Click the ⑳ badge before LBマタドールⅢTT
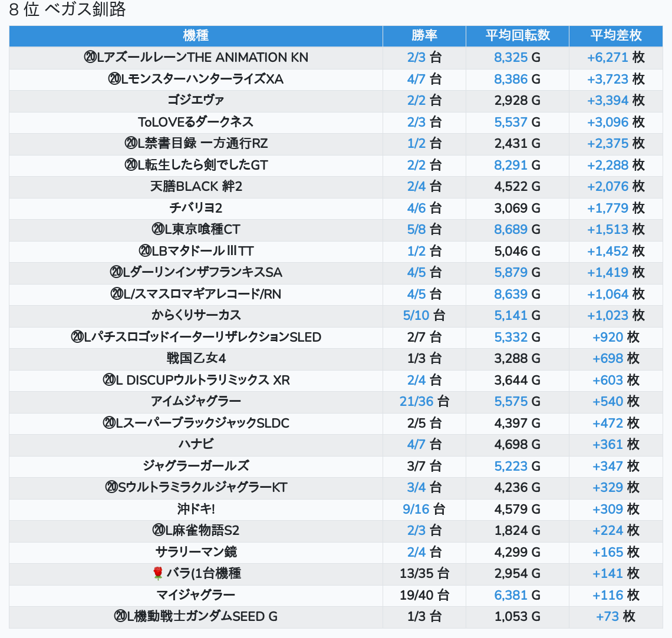672x638 pixels. point(145,252)
